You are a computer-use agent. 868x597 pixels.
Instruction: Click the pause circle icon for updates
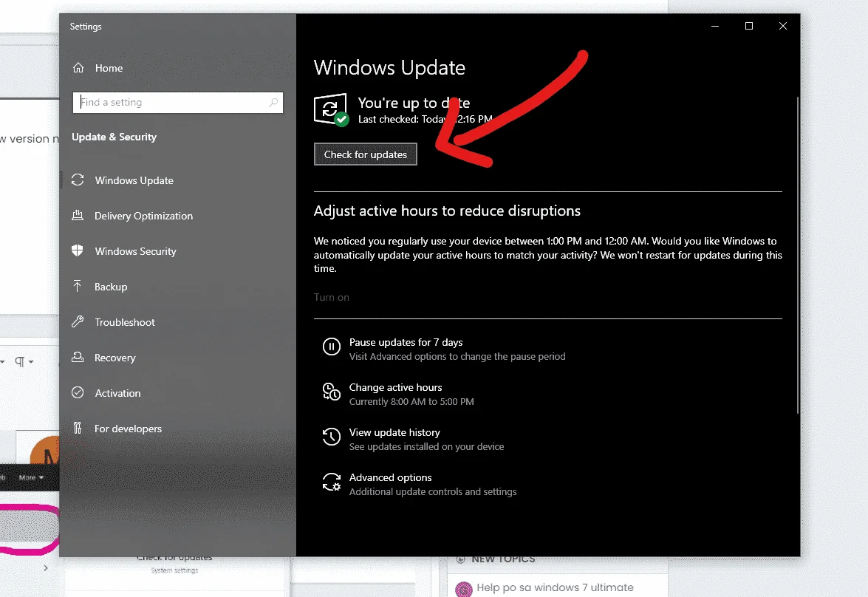coord(332,347)
